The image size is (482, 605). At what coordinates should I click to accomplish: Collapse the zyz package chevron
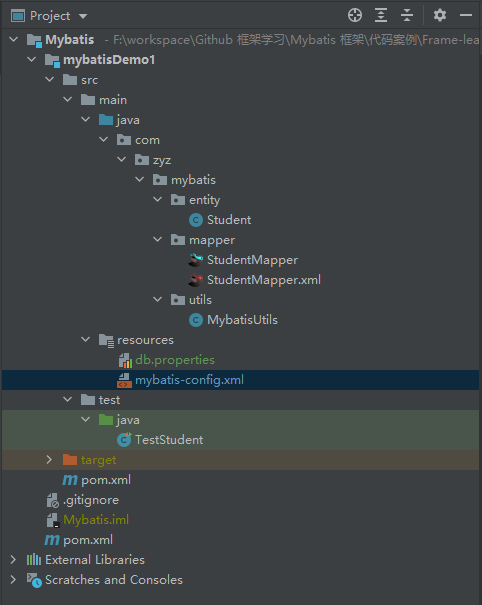(x=122, y=159)
